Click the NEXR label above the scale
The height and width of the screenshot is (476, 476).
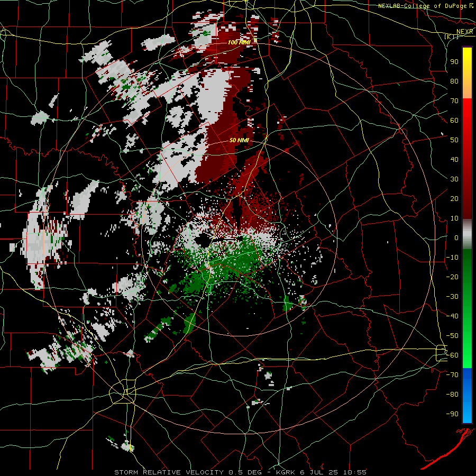[x=465, y=32]
